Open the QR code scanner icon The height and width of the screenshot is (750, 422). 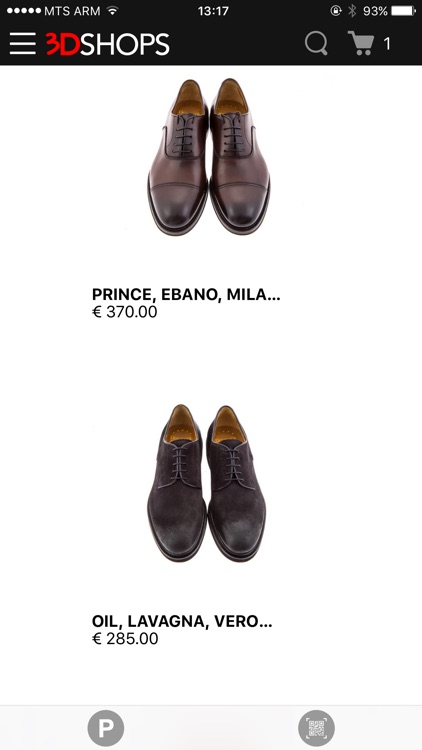tap(316, 728)
